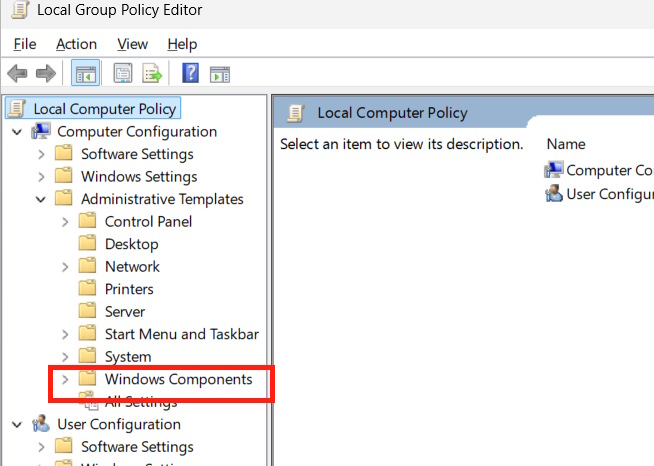Screen dimensions: 654x466
Task: Select the Server tree item
Action: click(125, 312)
